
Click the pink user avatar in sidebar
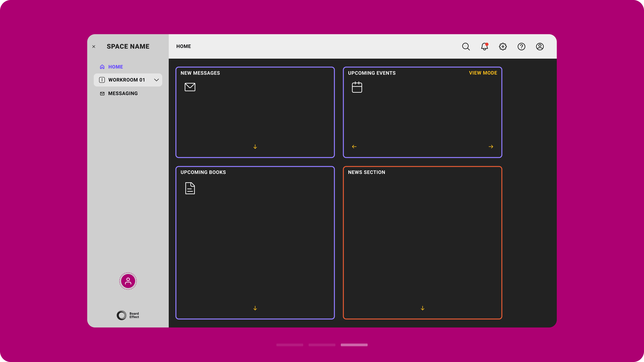pos(128,281)
